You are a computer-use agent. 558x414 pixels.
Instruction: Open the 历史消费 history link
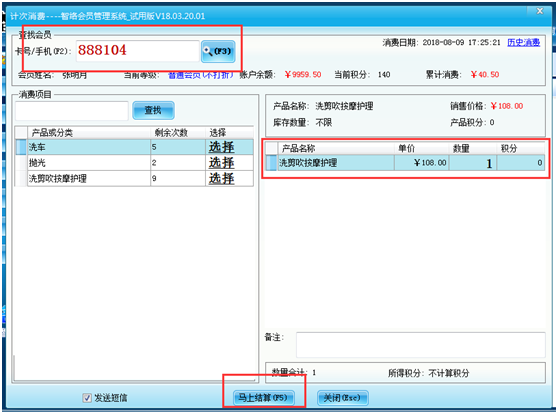[x=523, y=42]
